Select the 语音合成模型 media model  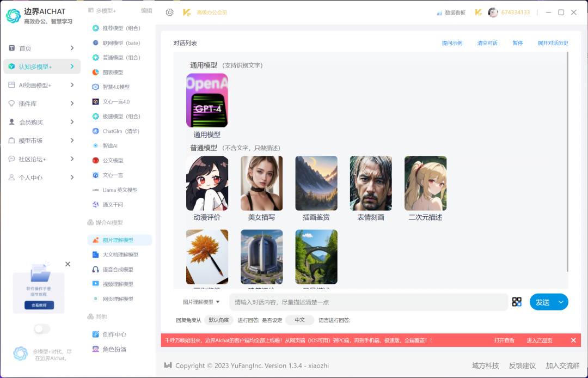(x=117, y=269)
